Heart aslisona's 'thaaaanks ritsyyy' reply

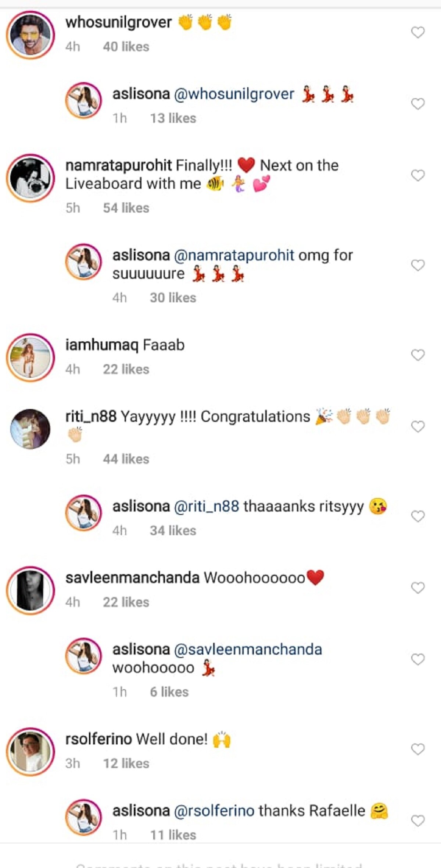tap(418, 516)
